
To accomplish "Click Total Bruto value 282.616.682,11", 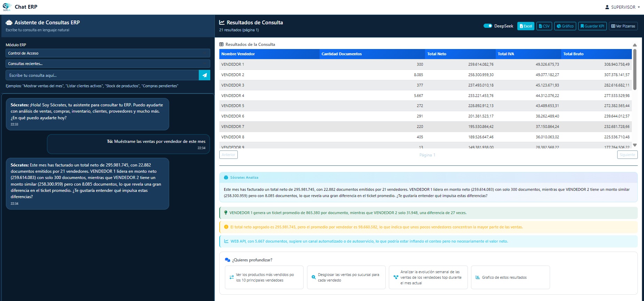I will pyautogui.click(x=616, y=85).
